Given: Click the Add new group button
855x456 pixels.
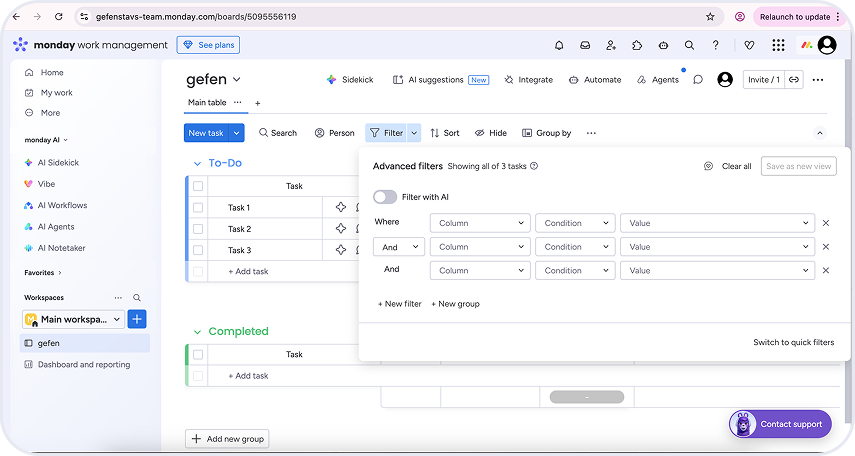Looking at the screenshot, I should click(227, 439).
